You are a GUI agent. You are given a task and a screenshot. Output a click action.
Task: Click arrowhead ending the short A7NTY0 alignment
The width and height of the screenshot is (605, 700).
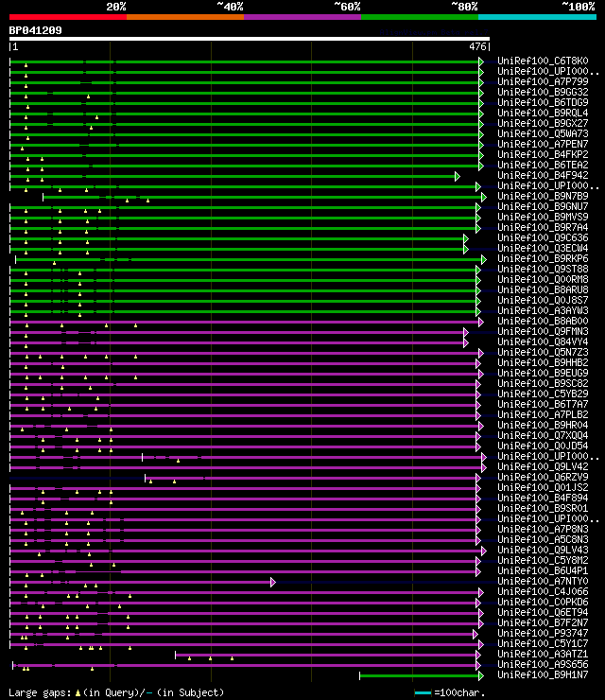(273, 582)
